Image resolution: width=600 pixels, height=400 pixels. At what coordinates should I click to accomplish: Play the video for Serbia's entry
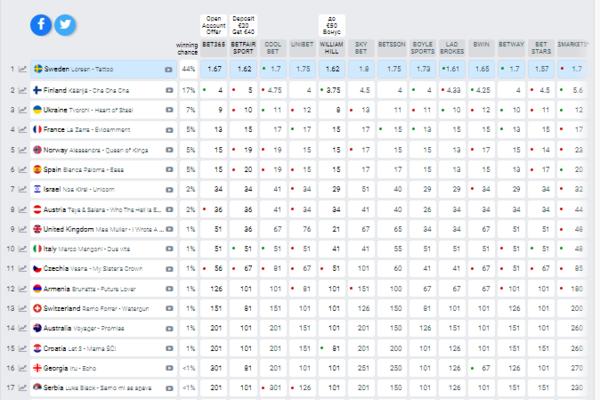(169, 388)
